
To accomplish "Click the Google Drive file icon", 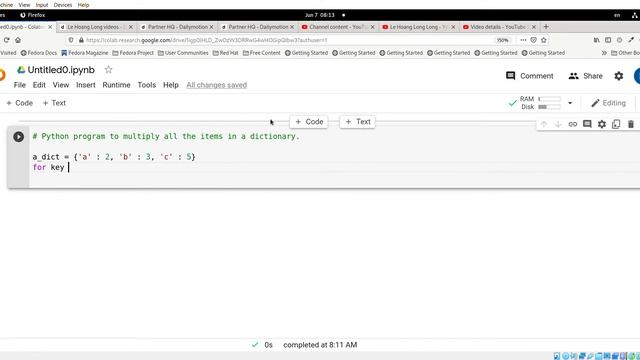I will point(21,70).
